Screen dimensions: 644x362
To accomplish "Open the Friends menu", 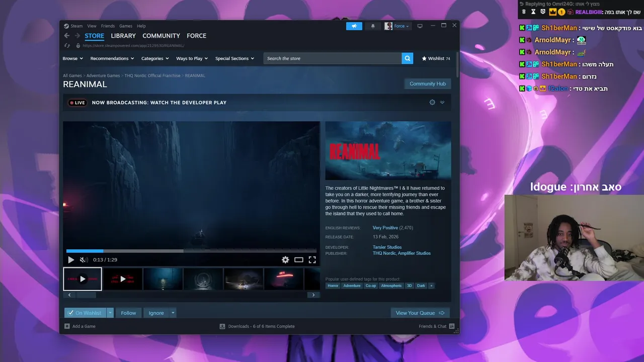I will 108,26.
